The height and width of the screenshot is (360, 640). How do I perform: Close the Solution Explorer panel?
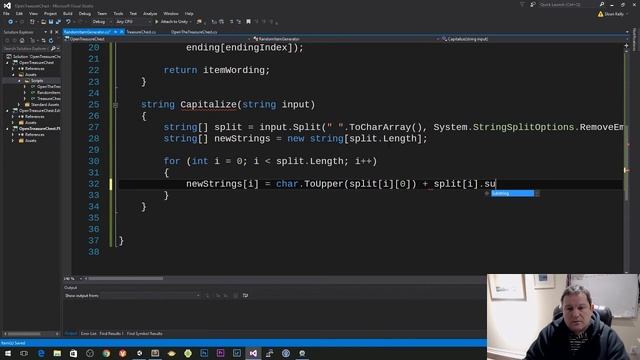point(57,32)
